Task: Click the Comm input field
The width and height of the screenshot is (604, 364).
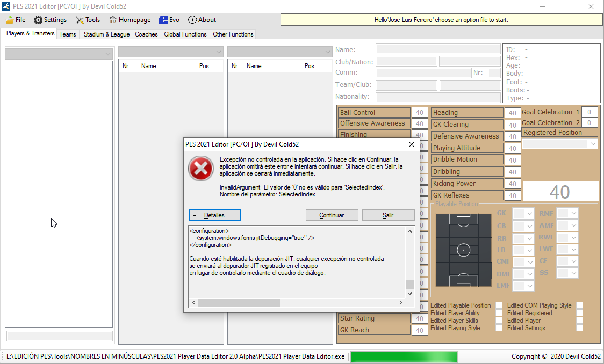Action: coord(424,72)
